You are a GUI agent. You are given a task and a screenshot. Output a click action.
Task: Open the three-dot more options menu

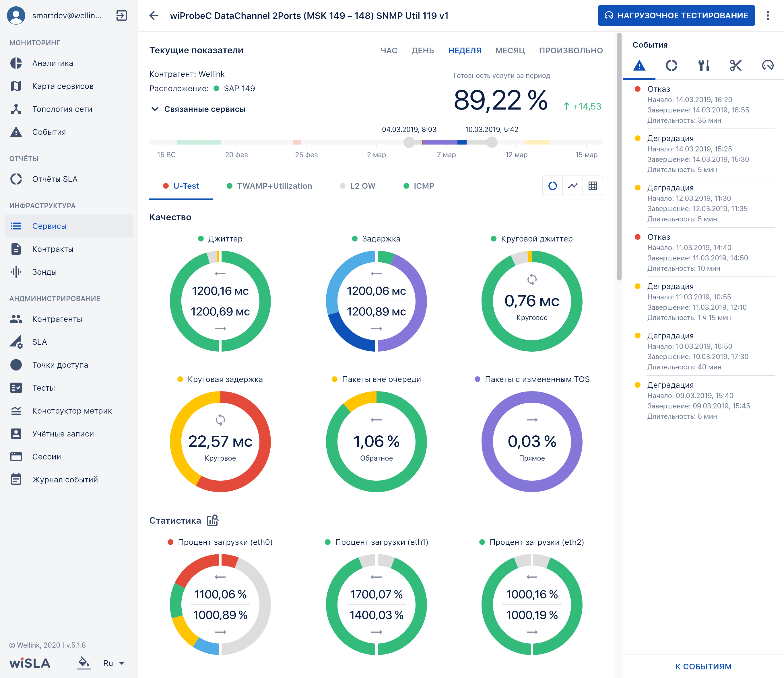(x=768, y=15)
